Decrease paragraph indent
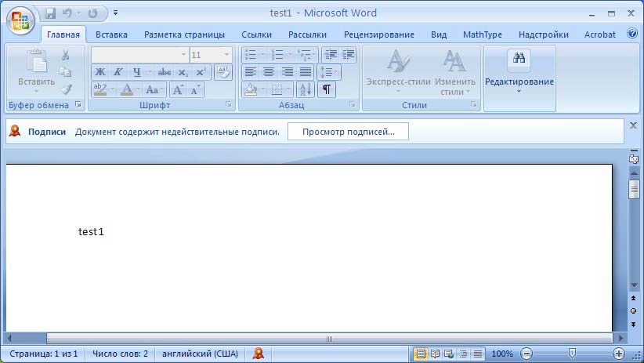Viewport: 644px width, 363px height. click(330, 55)
